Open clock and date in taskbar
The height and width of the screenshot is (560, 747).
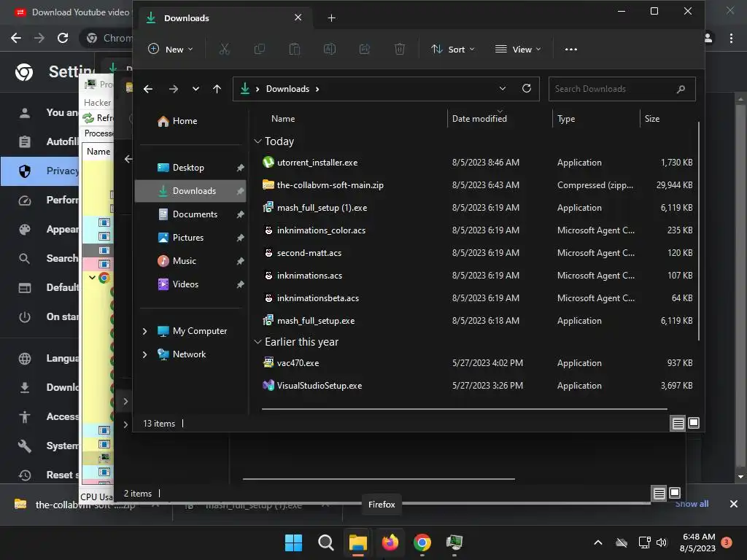[x=698, y=542]
